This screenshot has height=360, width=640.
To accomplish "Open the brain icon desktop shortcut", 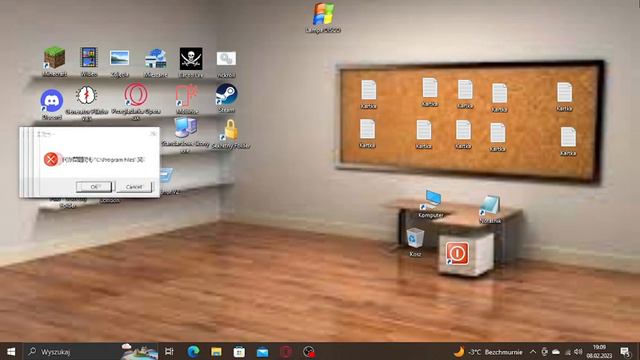I will [x=86, y=96].
